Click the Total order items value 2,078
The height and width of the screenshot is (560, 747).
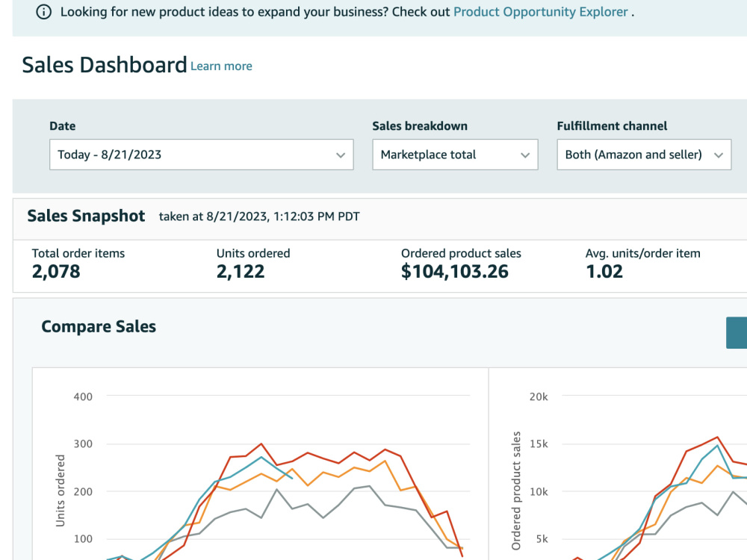(56, 272)
